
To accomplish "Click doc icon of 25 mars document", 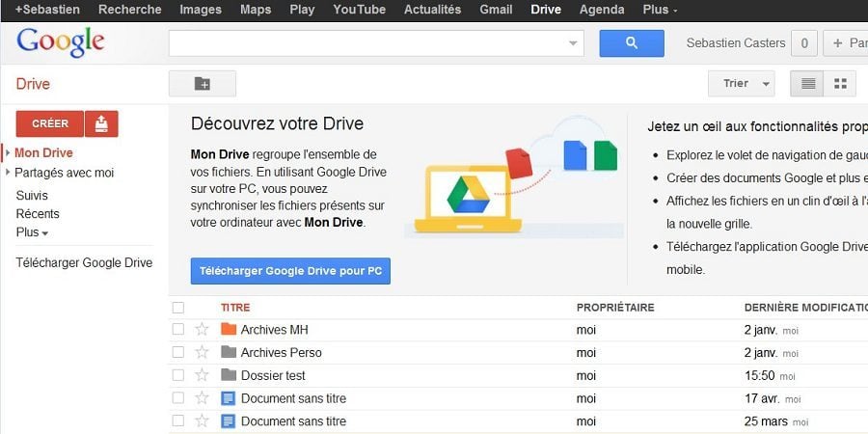I will [228, 421].
